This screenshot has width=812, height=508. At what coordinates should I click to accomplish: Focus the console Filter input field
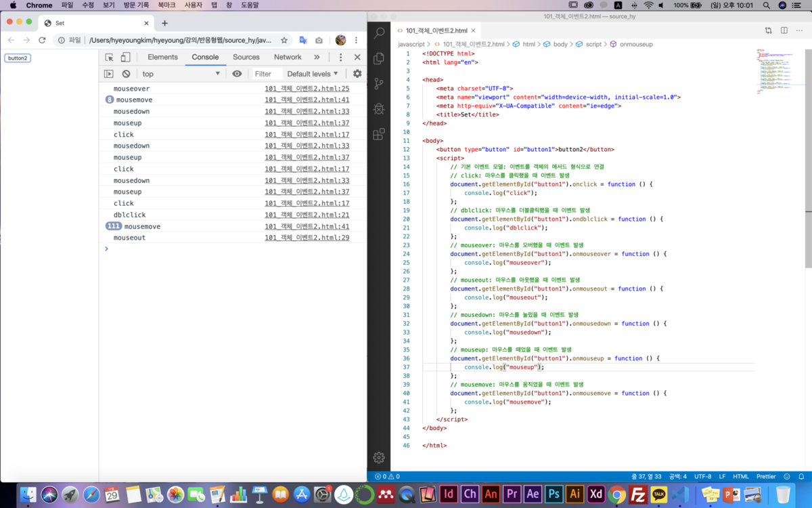click(266, 74)
